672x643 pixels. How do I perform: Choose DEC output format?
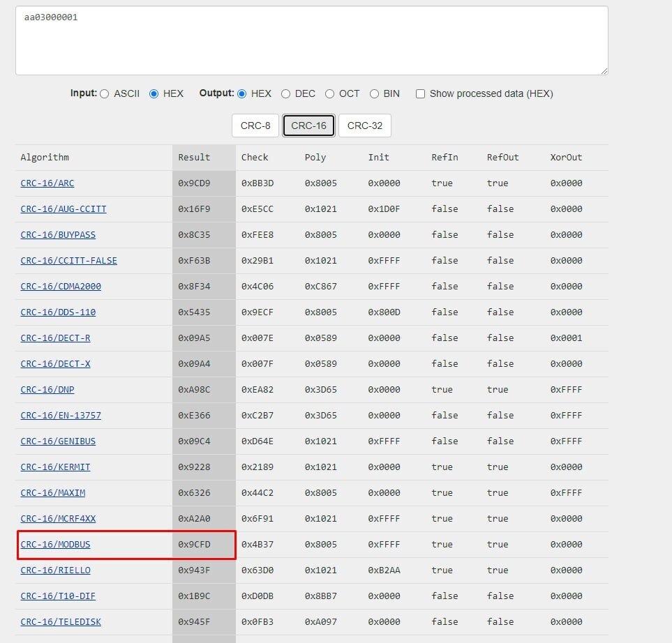click(x=286, y=94)
